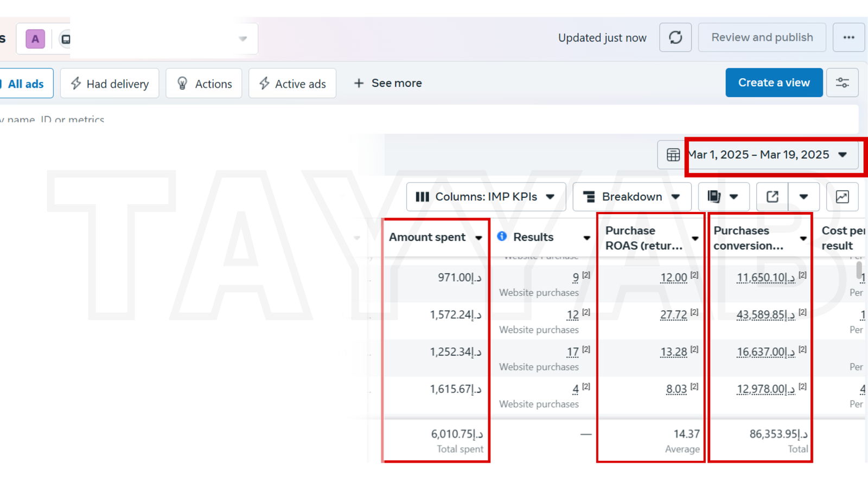Click the table calendar icon beside date range

[x=673, y=155]
